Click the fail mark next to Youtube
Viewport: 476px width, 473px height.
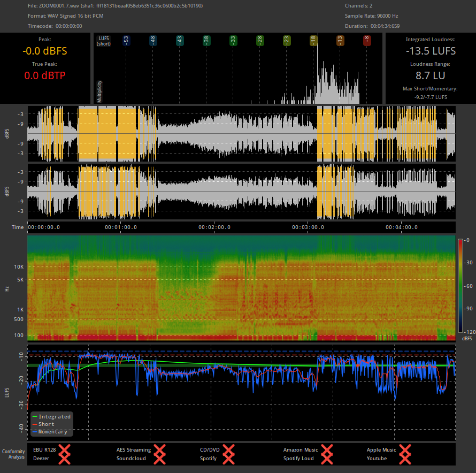point(405,458)
